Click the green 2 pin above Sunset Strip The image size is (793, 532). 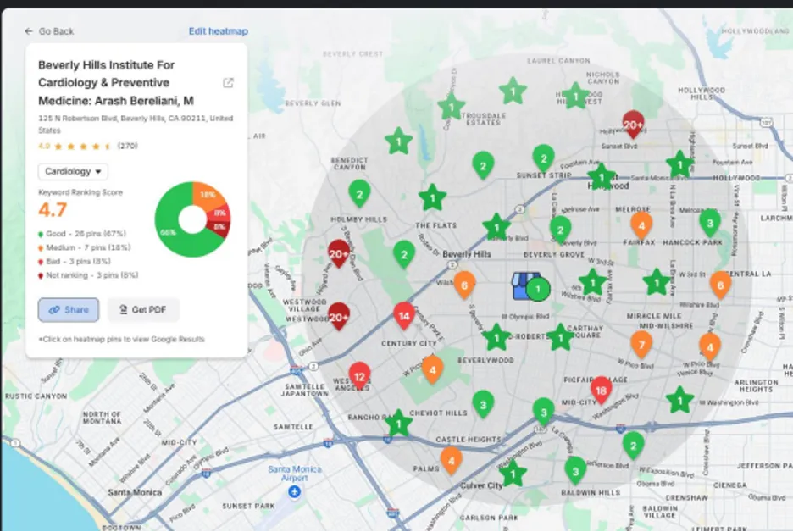[544, 158]
